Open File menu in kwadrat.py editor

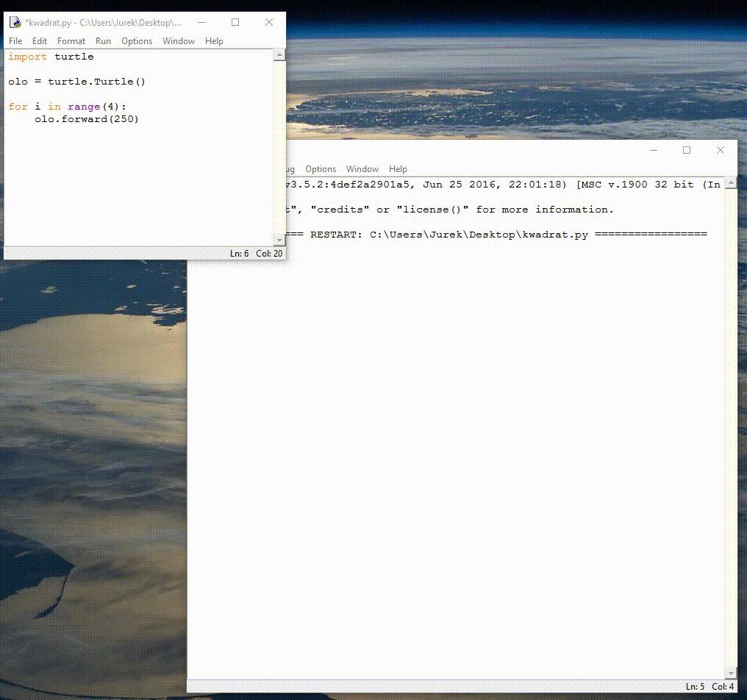15,41
